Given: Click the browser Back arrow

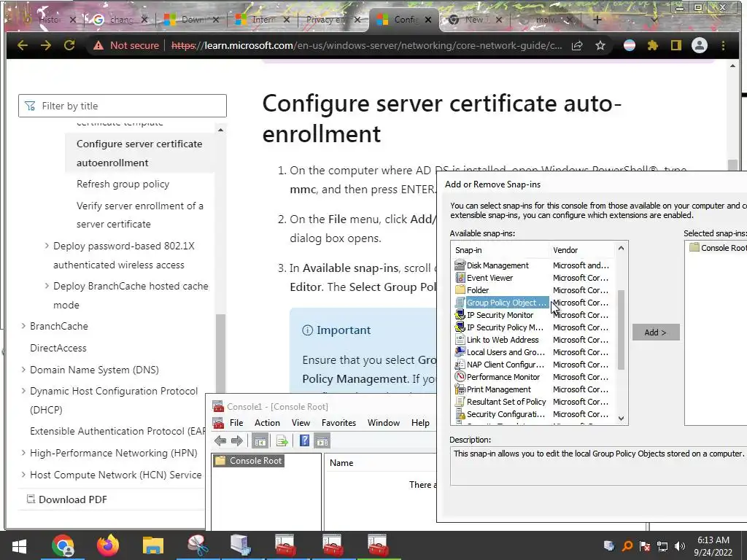Looking at the screenshot, I should pos(23,45).
